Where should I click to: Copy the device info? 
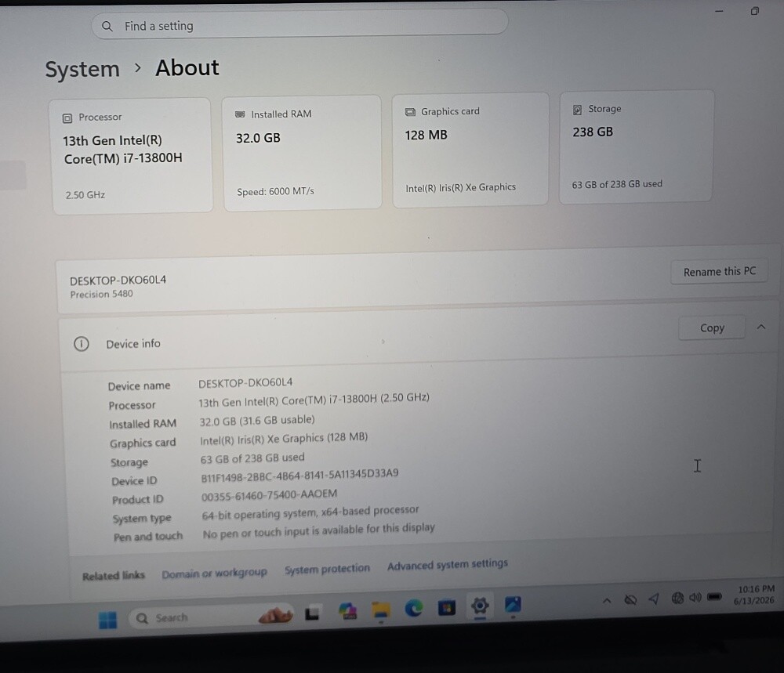tap(712, 327)
